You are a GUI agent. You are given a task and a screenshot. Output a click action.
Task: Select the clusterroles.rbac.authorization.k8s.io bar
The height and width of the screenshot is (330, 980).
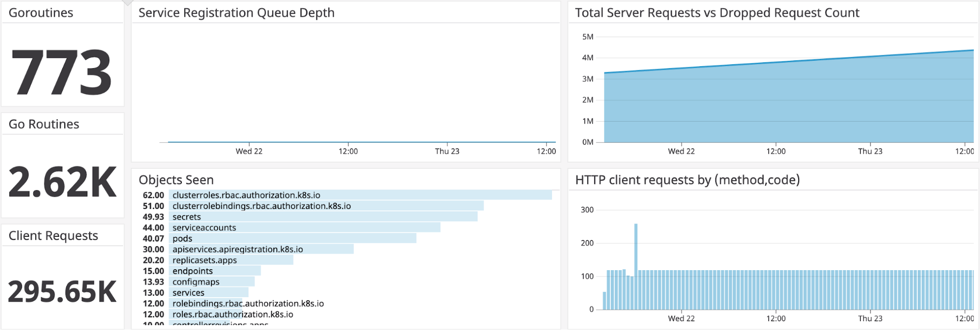coord(360,195)
